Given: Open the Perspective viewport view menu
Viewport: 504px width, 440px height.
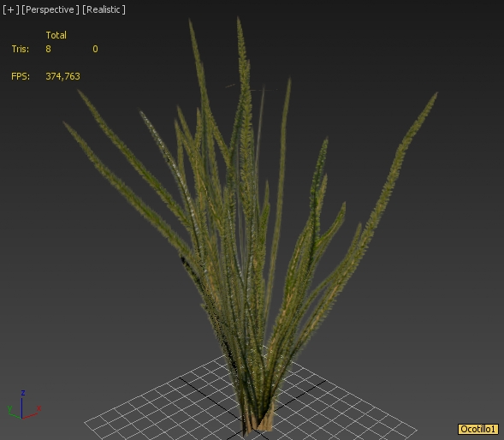Looking at the screenshot, I should tap(50, 9).
